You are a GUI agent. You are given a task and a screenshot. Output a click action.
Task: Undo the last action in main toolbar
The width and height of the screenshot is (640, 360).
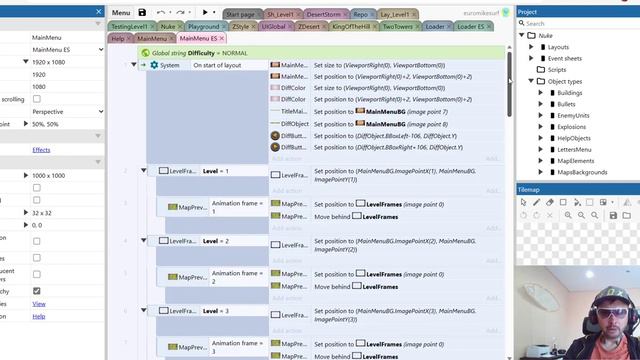coord(161,13)
